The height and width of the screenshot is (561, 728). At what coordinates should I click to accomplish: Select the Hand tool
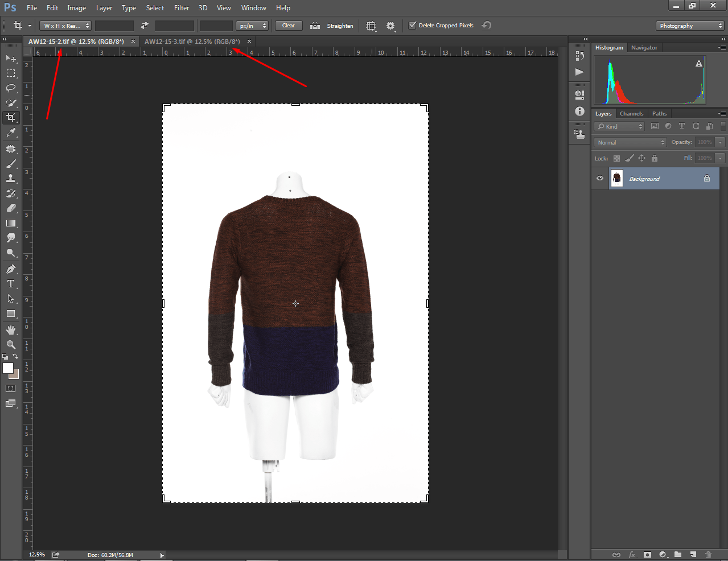click(x=11, y=330)
